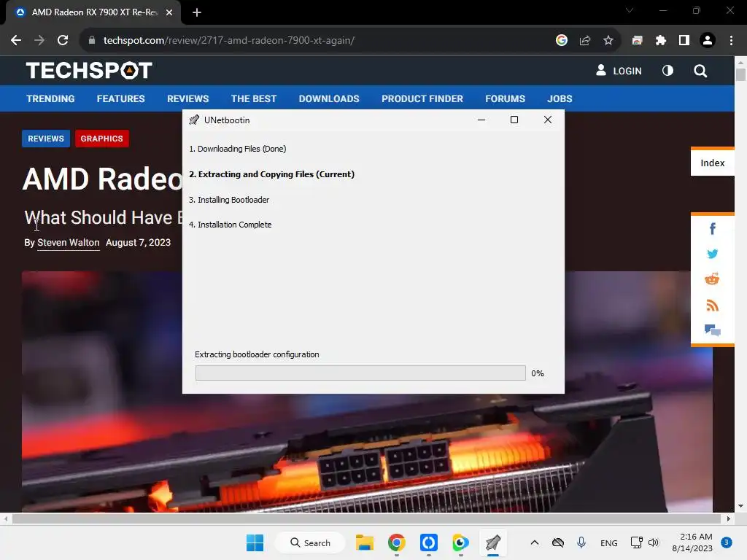Open TechSpot search magnifier
The width and height of the screenshot is (747, 560).
click(x=700, y=71)
